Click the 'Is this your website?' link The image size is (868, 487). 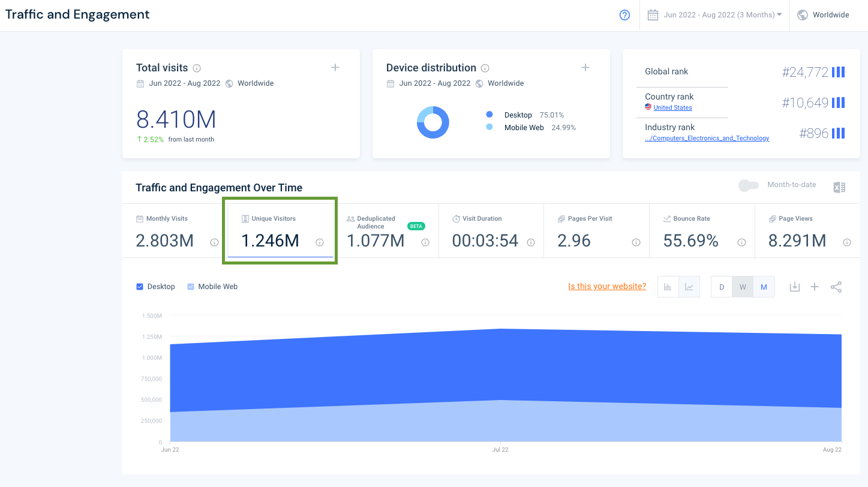[607, 286]
